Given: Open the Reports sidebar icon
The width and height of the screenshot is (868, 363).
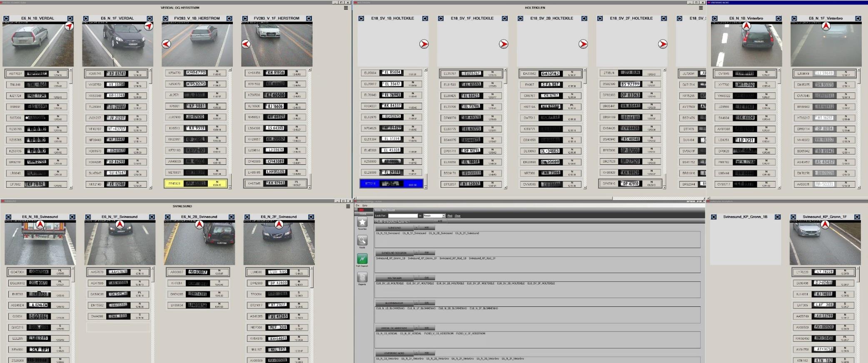Looking at the screenshot, I should tap(362, 277).
